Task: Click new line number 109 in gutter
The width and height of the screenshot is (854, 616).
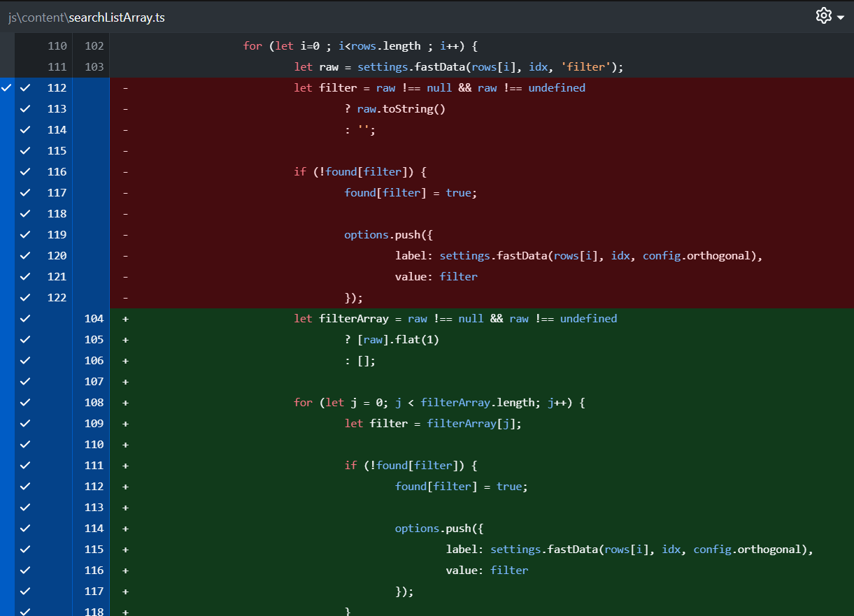Action: tap(94, 424)
